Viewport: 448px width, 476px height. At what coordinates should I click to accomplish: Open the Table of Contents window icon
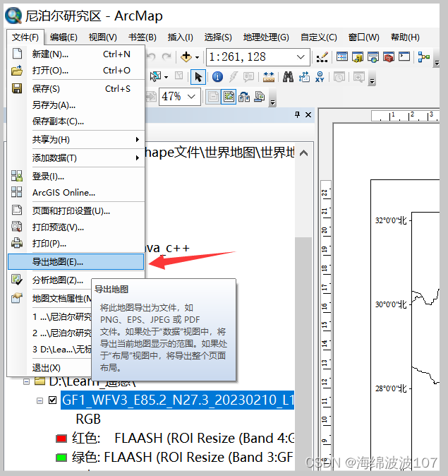coord(342,56)
